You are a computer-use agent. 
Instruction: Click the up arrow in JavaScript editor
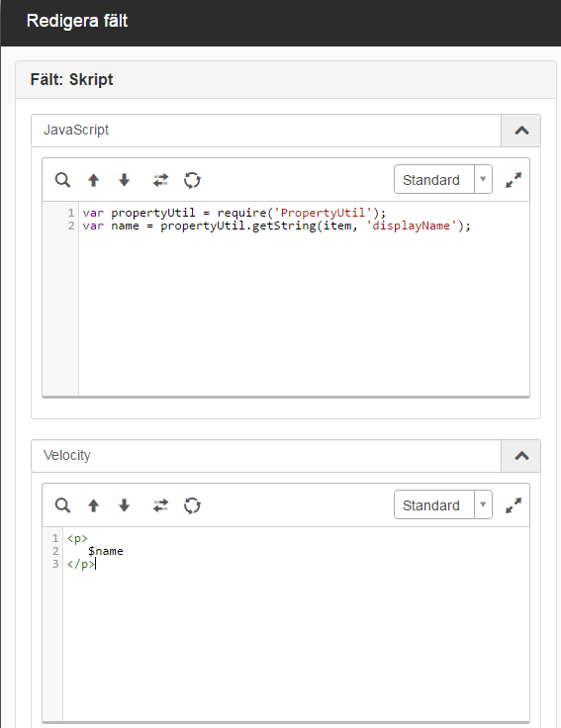pos(93,180)
